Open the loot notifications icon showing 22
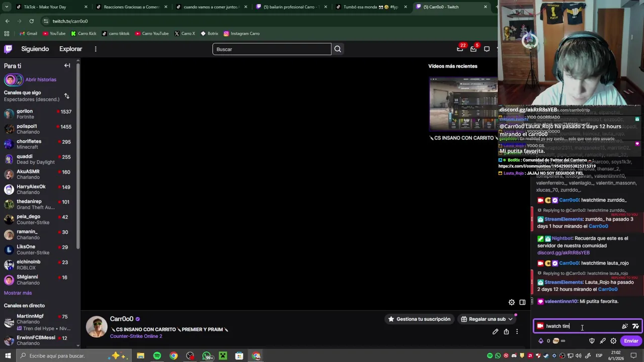This screenshot has height=362, width=644. tap(460, 49)
